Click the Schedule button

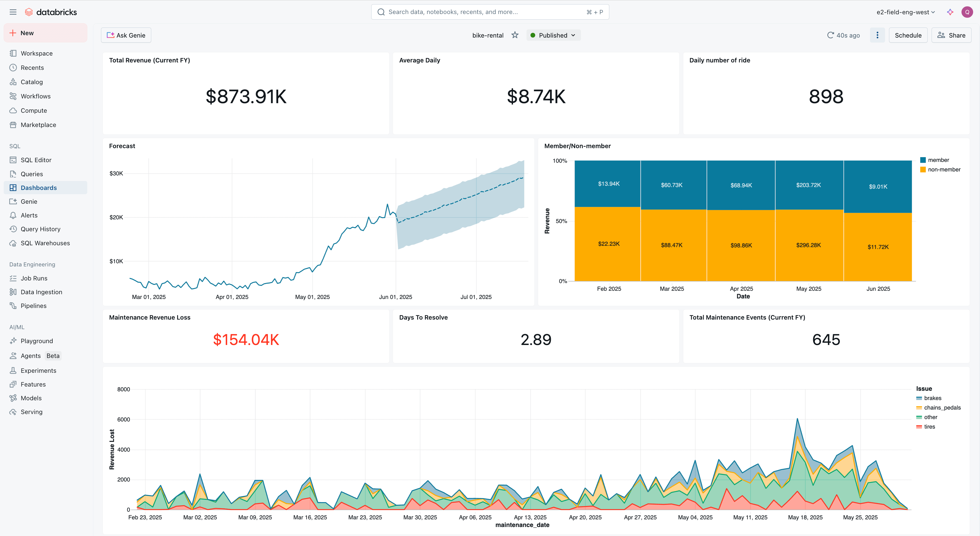coord(908,35)
